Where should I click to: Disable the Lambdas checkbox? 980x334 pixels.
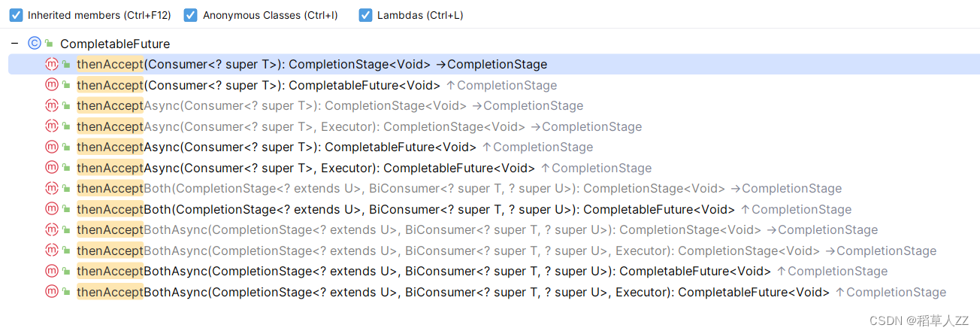(x=365, y=15)
